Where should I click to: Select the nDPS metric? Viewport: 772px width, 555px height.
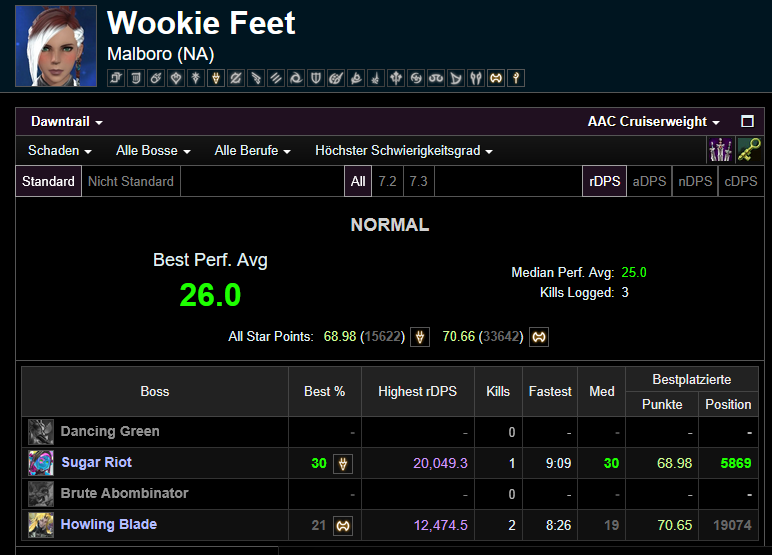click(x=695, y=181)
